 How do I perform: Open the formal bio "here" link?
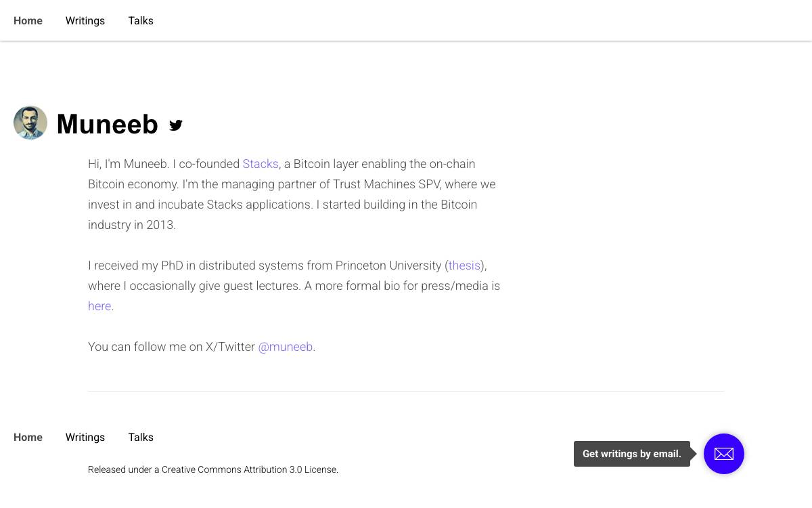click(99, 306)
